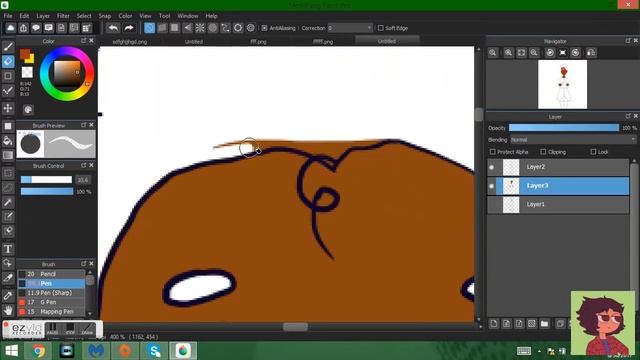Image resolution: width=640 pixels, height=360 pixels.
Task: Zoom in using Navigator magnifier plus icon
Action: [x=508, y=53]
